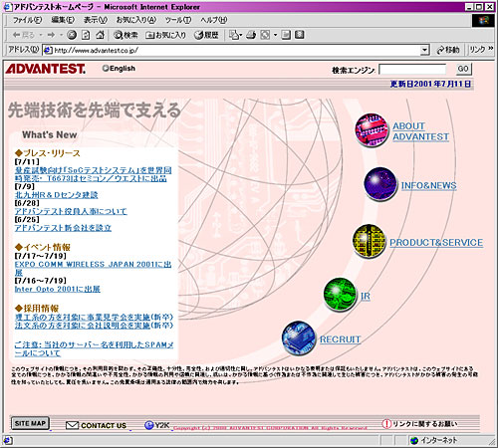The height and width of the screenshot is (448, 498).
Task: Open the 北九州R&Dセンタ建設 news link
Action: 56,195
